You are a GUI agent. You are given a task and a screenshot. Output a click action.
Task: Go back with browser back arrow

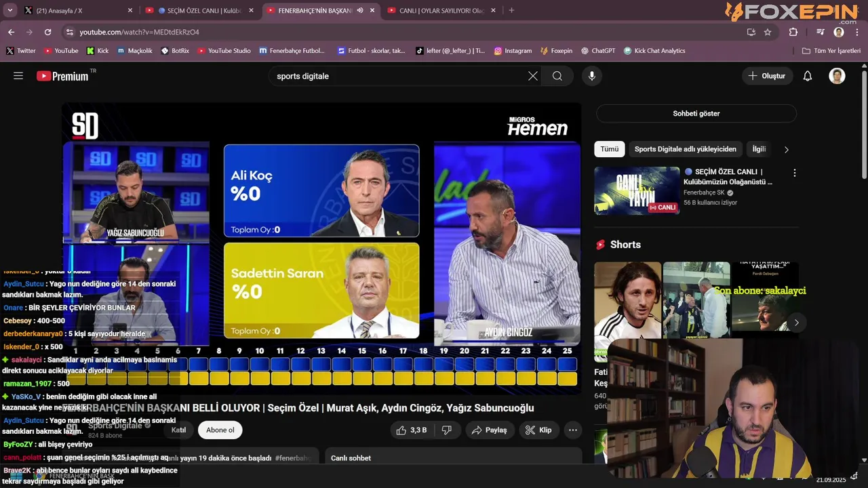point(11,32)
